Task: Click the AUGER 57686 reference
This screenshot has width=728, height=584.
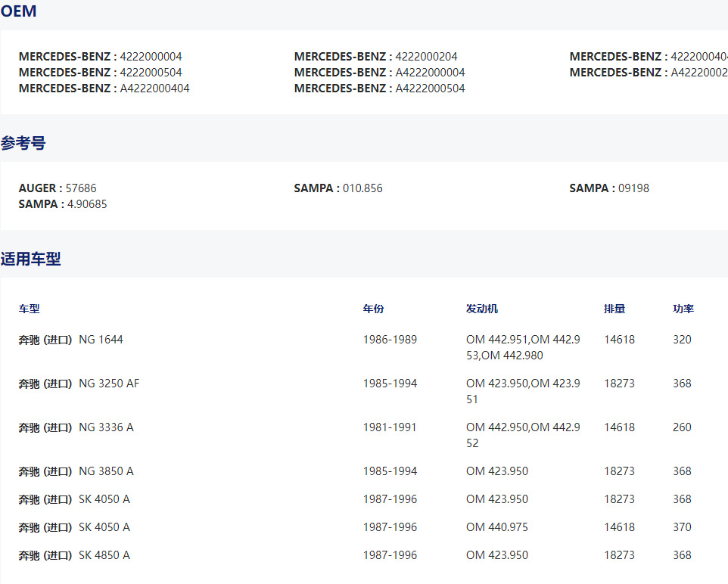Action: (58, 188)
